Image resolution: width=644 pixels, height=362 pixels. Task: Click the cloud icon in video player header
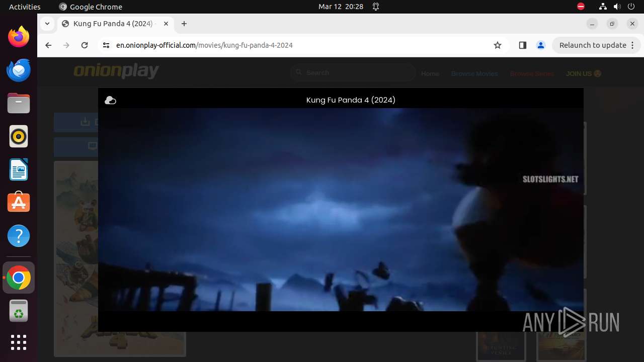pos(110,101)
